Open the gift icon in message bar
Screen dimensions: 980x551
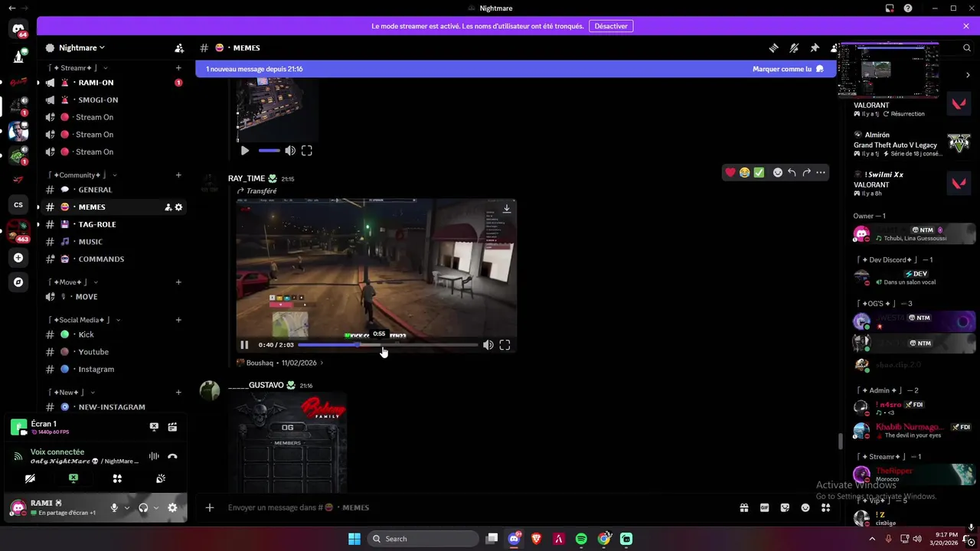click(743, 507)
